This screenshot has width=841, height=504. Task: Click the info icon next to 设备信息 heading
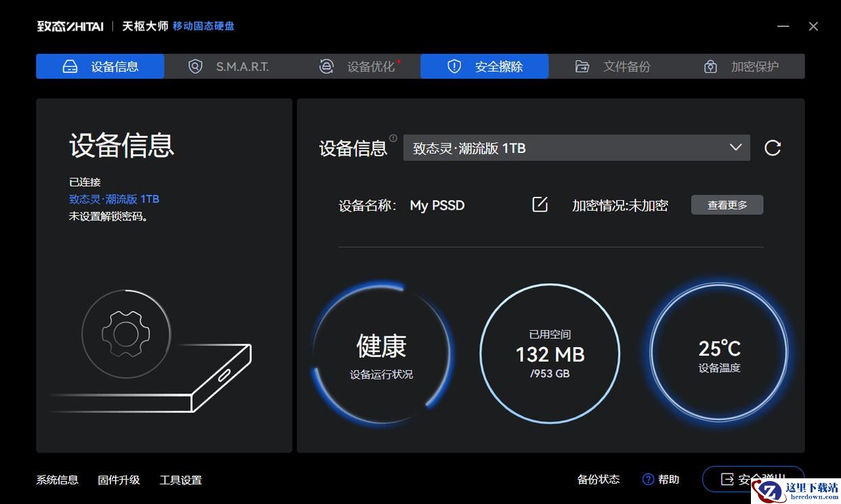coord(393,138)
